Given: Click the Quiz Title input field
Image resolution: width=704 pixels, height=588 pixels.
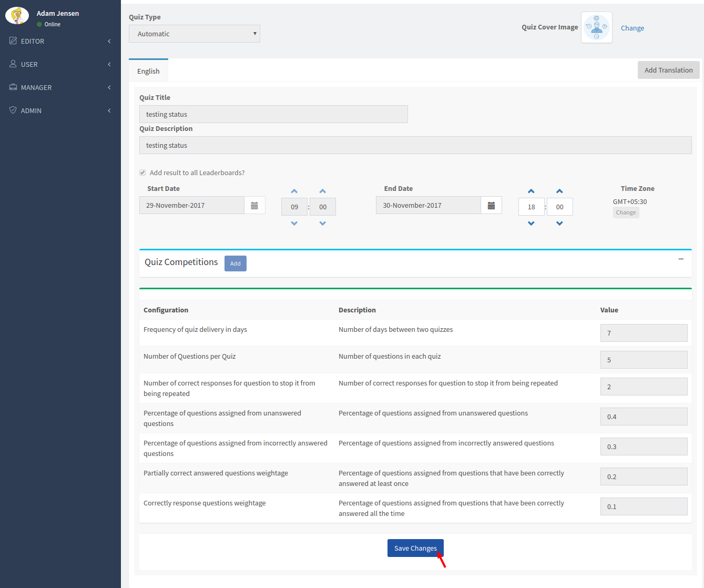Looking at the screenshot, I should [273, 114].
